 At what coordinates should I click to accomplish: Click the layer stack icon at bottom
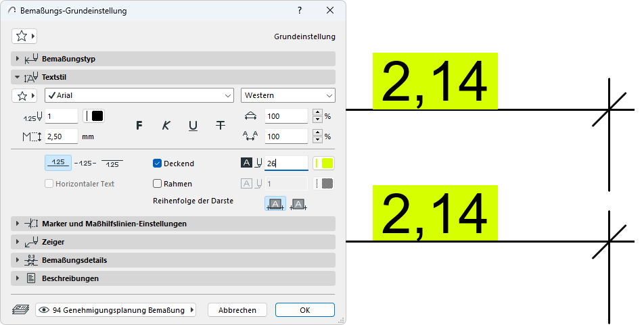pyautogui.click(x=20, y=310)
